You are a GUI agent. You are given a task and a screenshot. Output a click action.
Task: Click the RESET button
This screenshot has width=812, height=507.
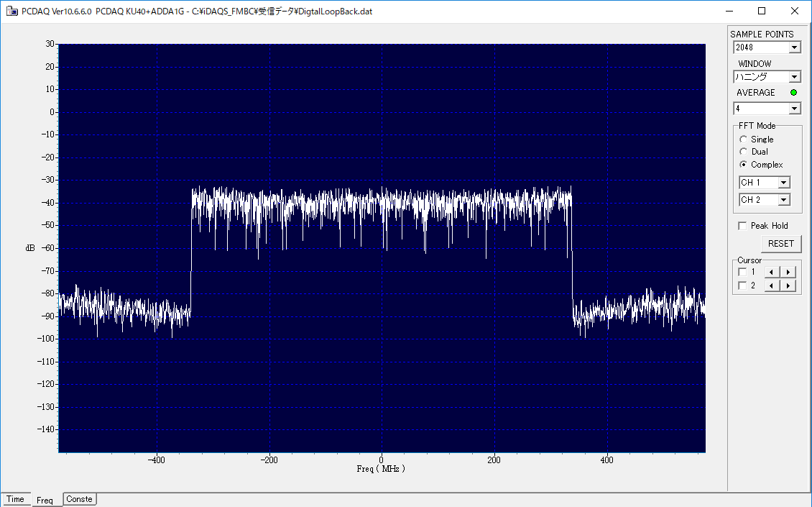pos(781,244)
